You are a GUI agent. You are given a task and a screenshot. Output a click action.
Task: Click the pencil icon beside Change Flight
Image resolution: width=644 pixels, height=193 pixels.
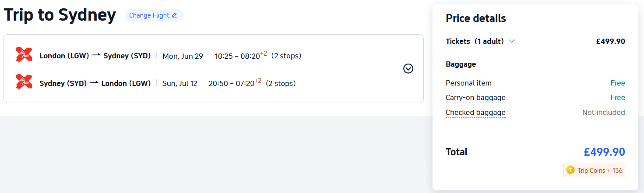pyautogui.click(x=174, y=15)
